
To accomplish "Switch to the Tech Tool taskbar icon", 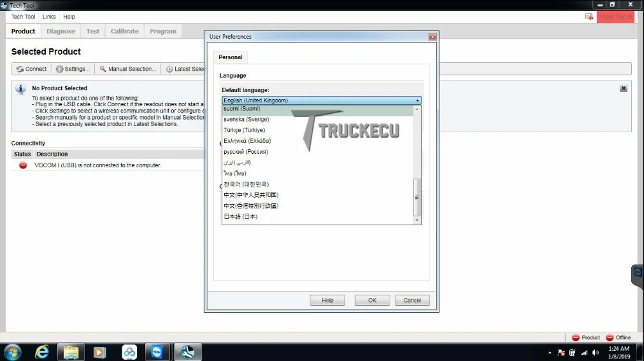I will tap(187, 353).
